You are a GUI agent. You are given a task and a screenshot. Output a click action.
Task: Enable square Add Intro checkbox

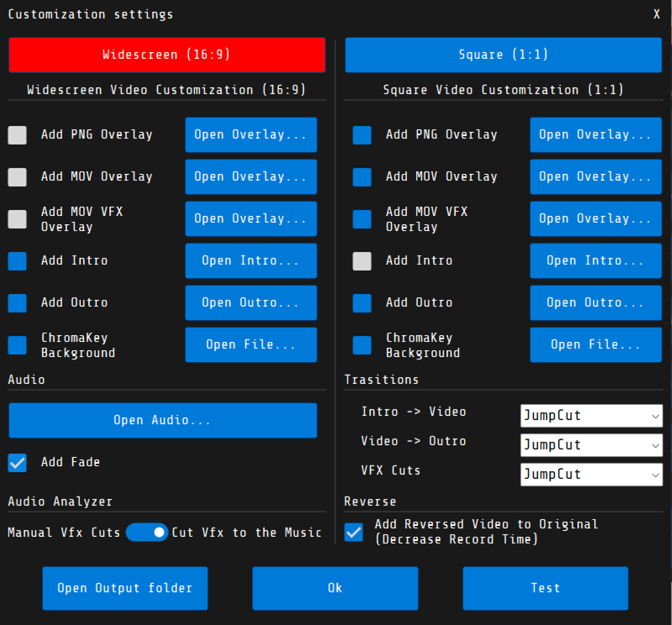(x=362, y=261)
